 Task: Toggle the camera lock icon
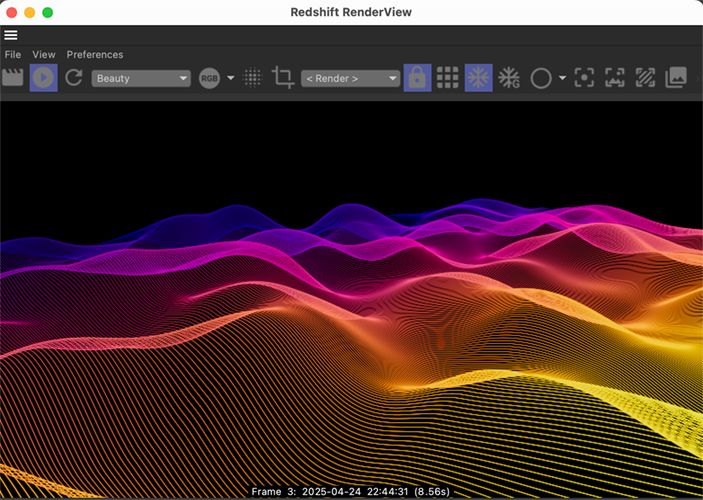pos(417,78)
